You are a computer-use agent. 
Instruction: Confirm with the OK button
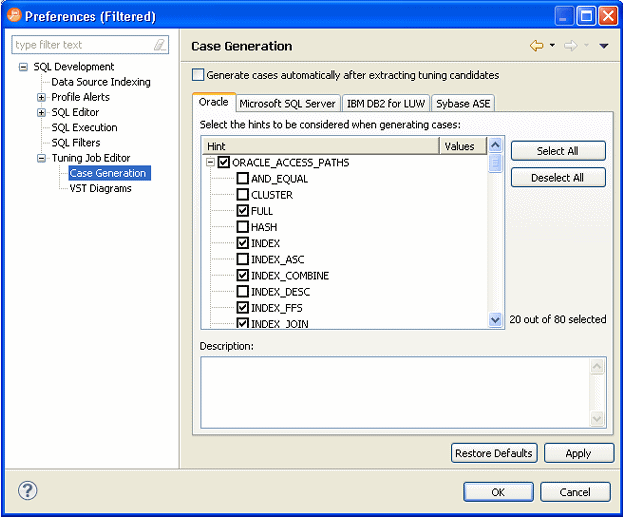(498, 492)
